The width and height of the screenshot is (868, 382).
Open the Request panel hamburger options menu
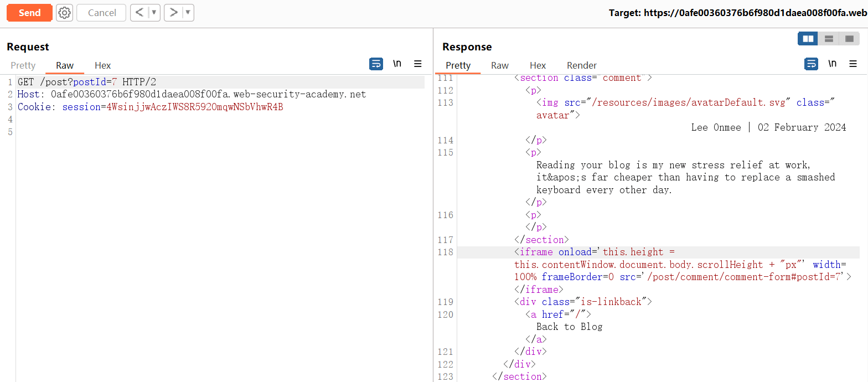418,64
